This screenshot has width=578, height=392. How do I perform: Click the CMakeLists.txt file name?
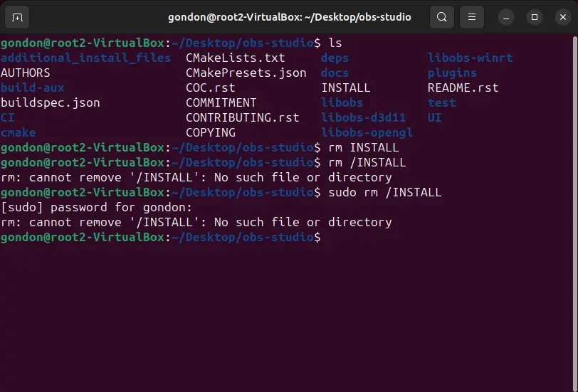click(x=235, y=58)
